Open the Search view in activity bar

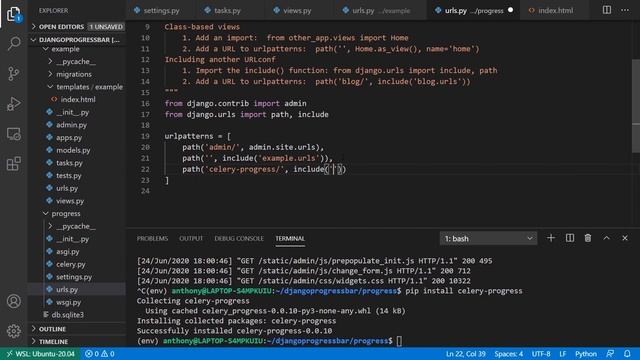pyautogui.click(x=13, y=43)
